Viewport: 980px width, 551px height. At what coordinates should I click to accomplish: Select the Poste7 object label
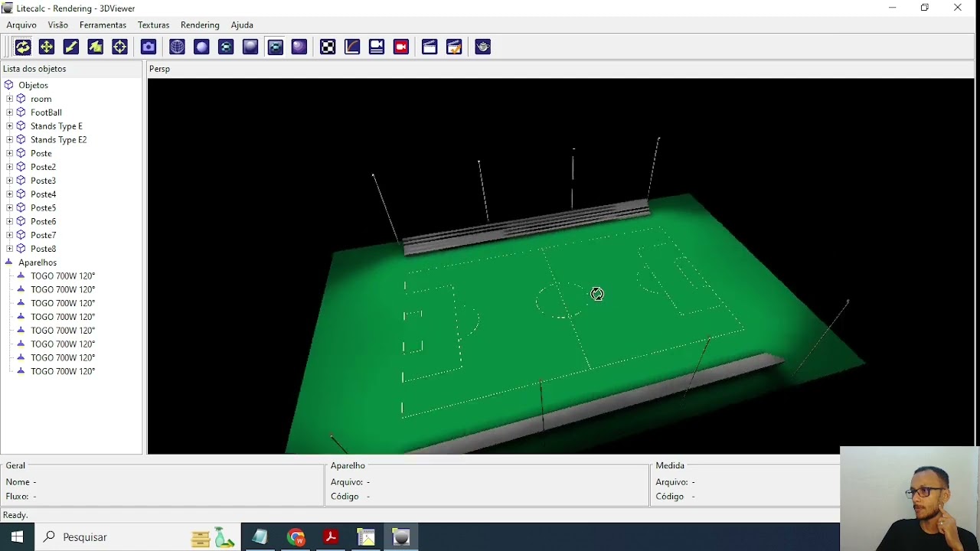tap(44, 235)
